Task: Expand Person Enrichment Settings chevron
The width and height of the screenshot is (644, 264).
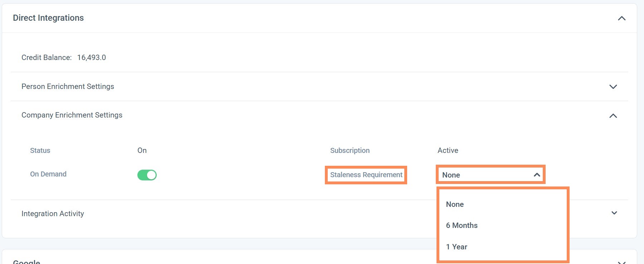Action: [x=613, y=87]
